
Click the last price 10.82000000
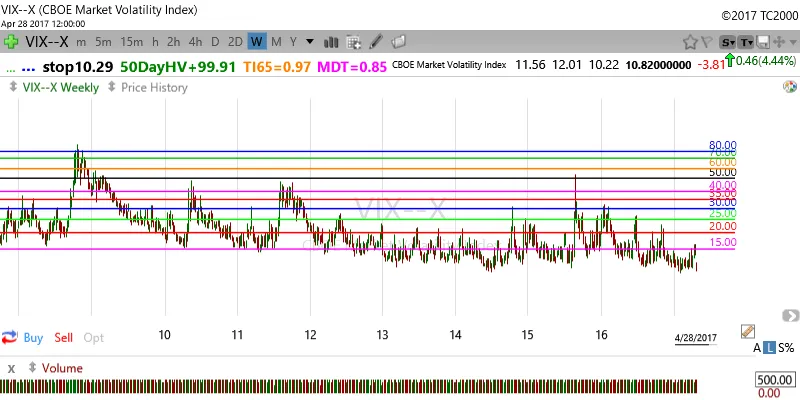[658, 65]
